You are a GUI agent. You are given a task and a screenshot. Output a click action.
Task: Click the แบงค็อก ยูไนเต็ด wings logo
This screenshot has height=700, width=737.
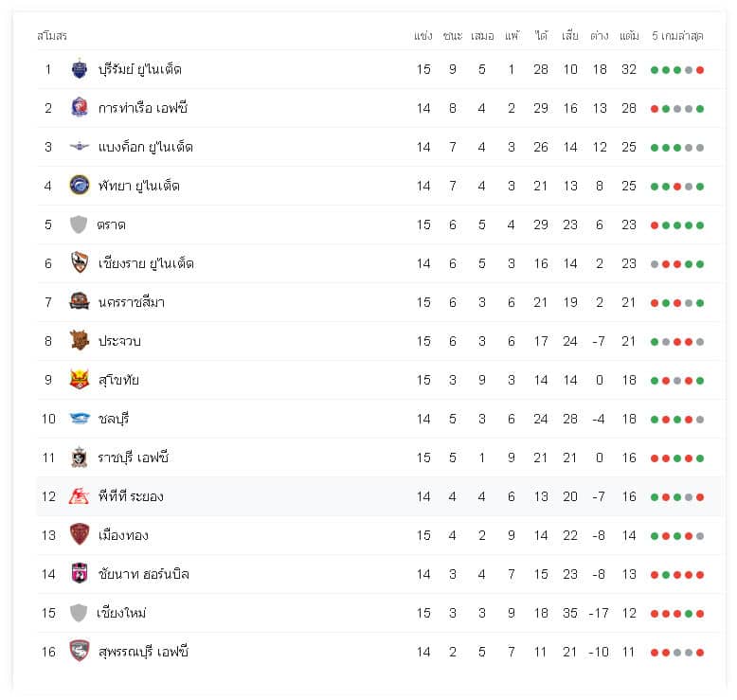coord(79,147)
